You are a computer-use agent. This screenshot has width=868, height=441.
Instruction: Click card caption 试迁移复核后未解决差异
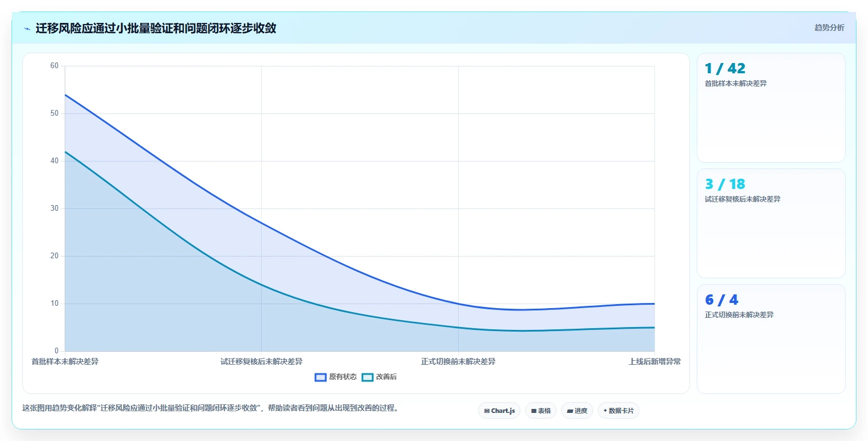click(x=743, y=199)
